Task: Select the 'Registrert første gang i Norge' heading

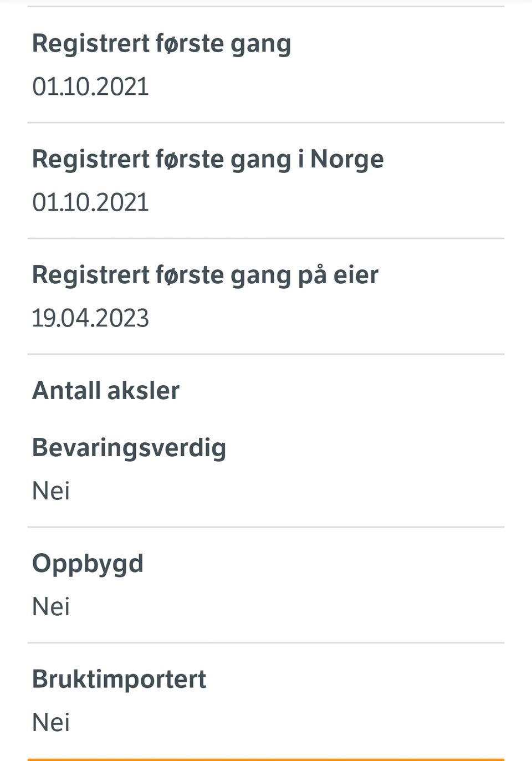Action: pyautogui.click(x=208, y=160)
